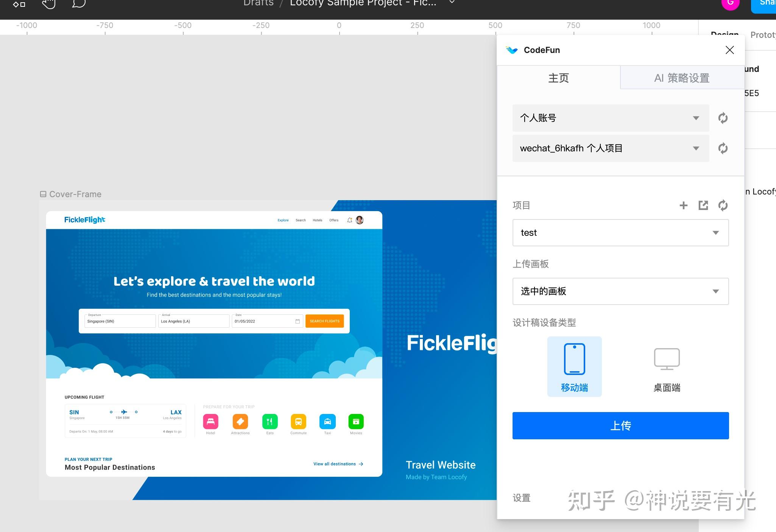Screen dimensions: 776x532
Task: Refresh the project list with sync icon
Action: 723,205
